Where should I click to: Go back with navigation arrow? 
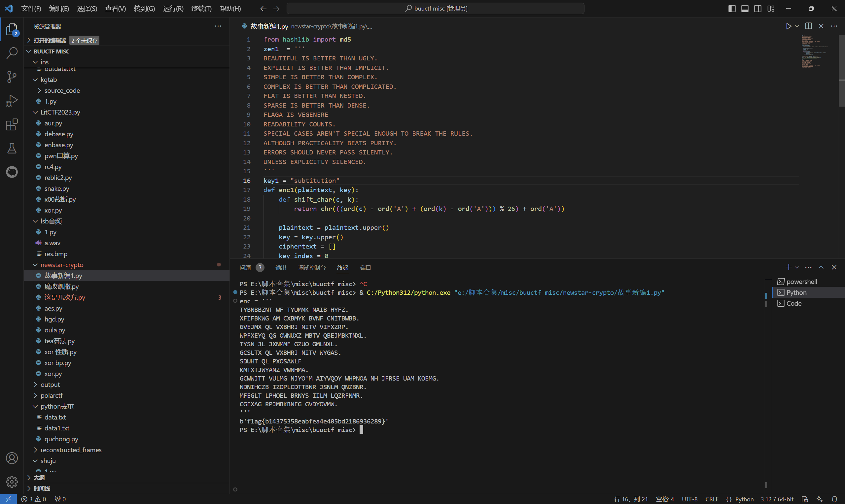tap(263, 9)
